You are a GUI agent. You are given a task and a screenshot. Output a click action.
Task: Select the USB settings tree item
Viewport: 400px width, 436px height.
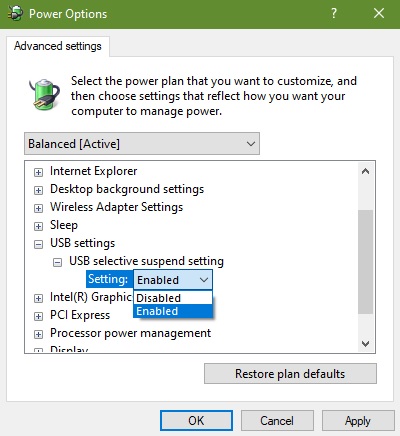(82, 243)
